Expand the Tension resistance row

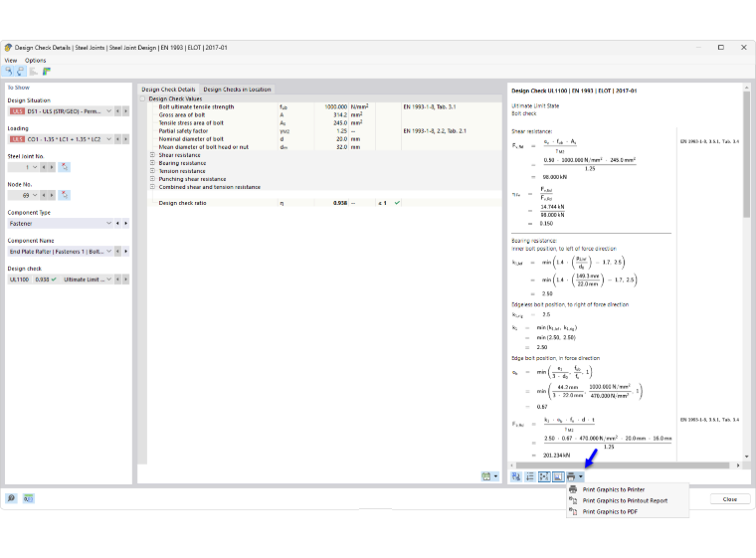152,171
